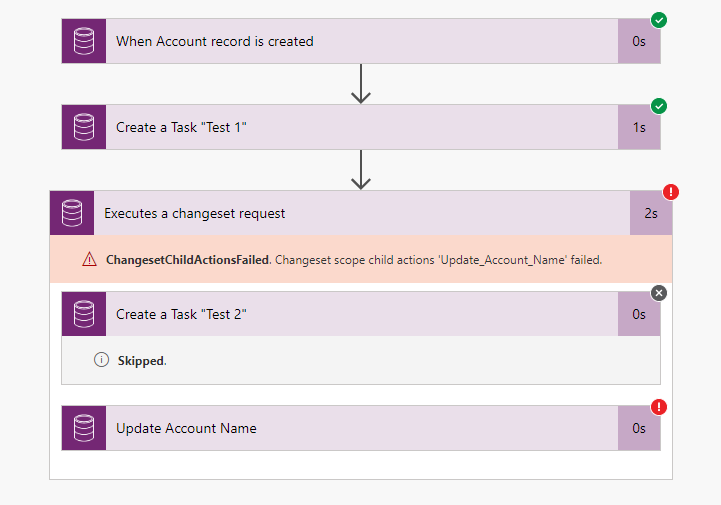Click the grey skipped badge on Test 2
This screenshot has height=505, width=721.
(x=659, y=293)
